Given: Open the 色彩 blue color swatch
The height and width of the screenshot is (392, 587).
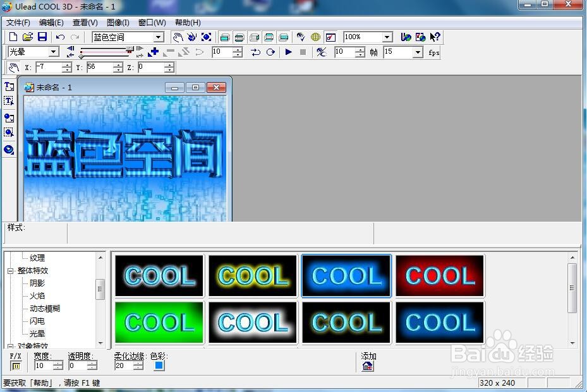Looking at the screenshot, I should point(159,365).
